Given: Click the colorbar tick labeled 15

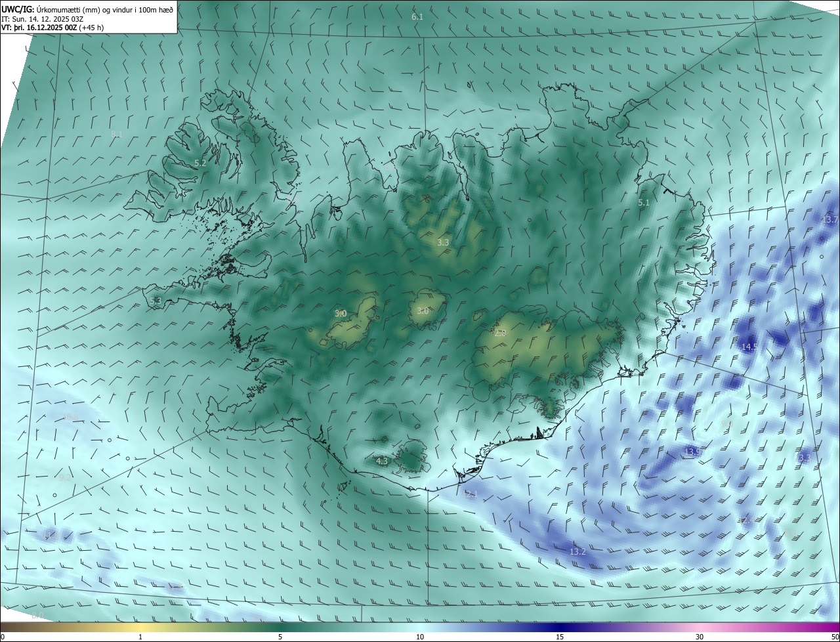Looking at the screenshot, I should pos(560,637).
